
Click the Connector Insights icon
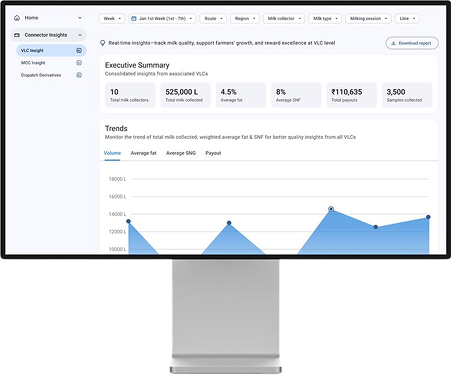coord(17,35)
